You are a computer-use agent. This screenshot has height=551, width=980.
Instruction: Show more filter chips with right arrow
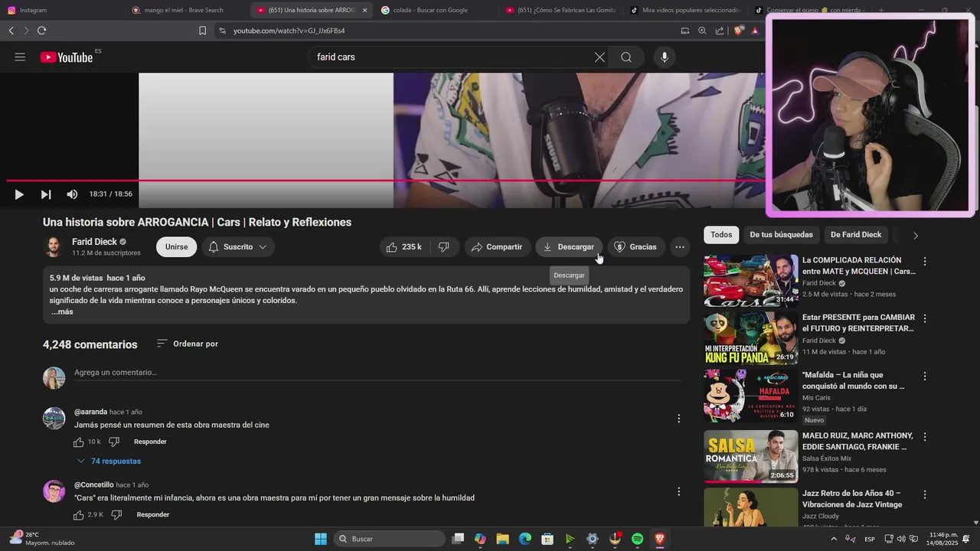915,236
